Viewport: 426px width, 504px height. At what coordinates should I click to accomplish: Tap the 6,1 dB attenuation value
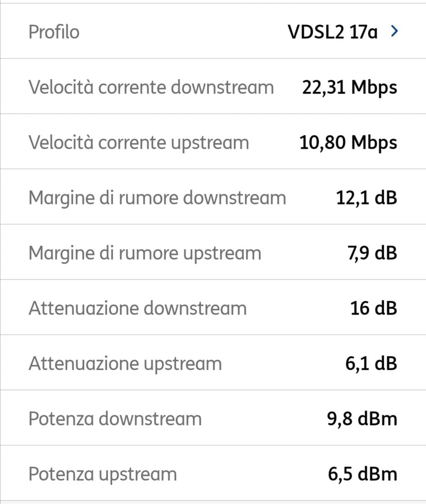tap(371, 364)
